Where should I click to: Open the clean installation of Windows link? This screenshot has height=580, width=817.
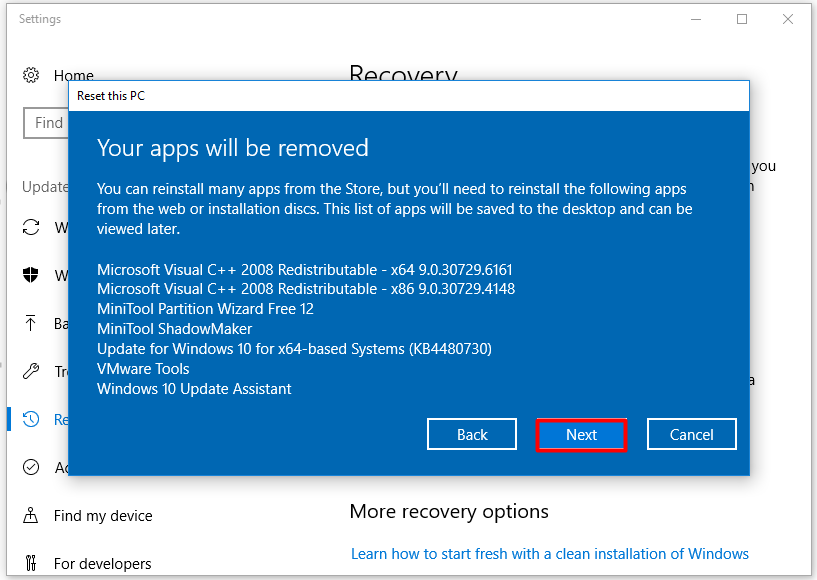(549, 553)
